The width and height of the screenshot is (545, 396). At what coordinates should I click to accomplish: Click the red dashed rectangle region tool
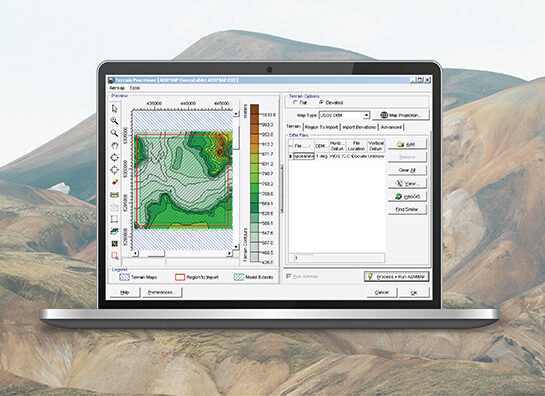click(114, 219)
